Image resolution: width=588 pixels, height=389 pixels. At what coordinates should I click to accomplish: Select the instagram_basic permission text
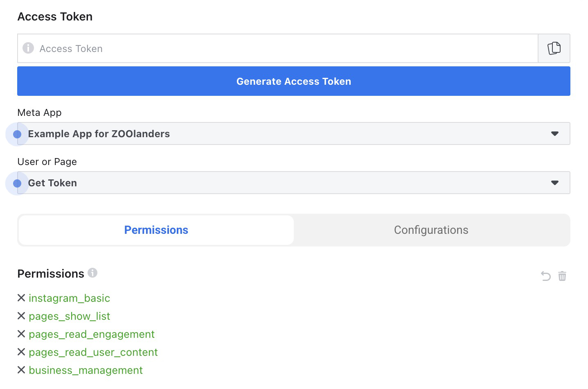[69, 298]
